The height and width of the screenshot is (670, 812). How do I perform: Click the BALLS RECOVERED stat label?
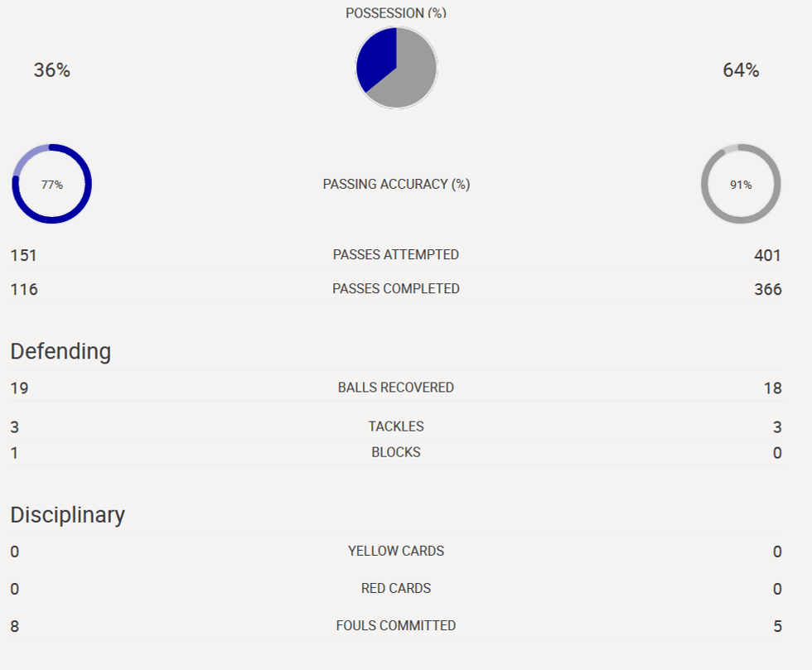396,387
